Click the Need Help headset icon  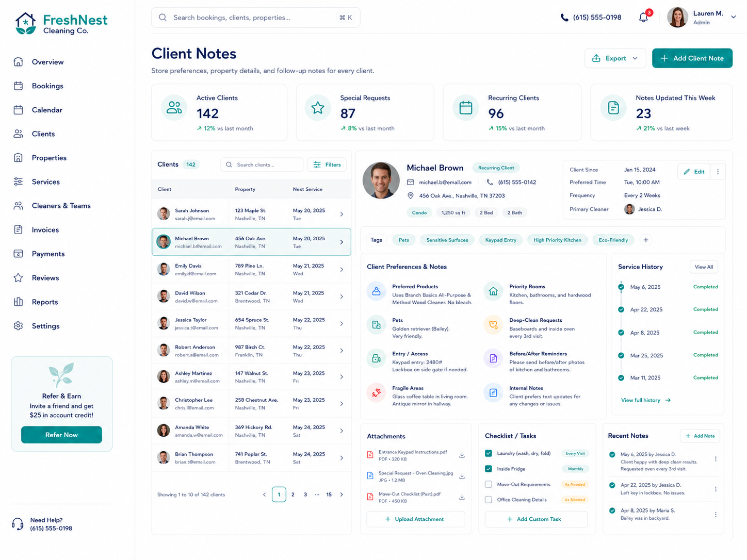pos(18,524)
